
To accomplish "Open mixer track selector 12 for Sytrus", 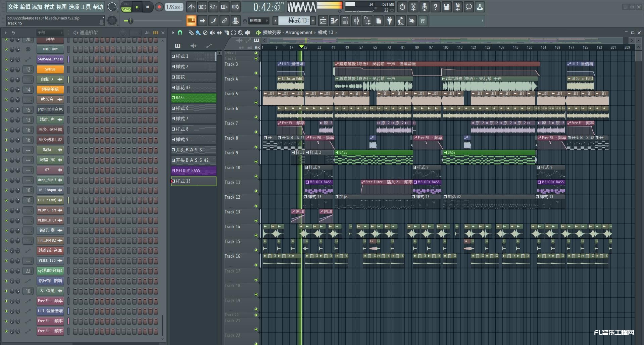I will 28,69.
